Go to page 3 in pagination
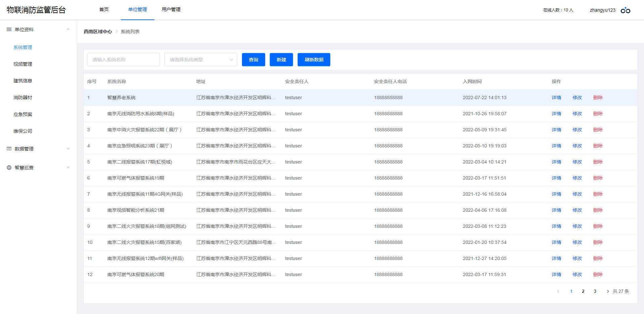Viewport: 644px width, 314px height. click(595, 291)
